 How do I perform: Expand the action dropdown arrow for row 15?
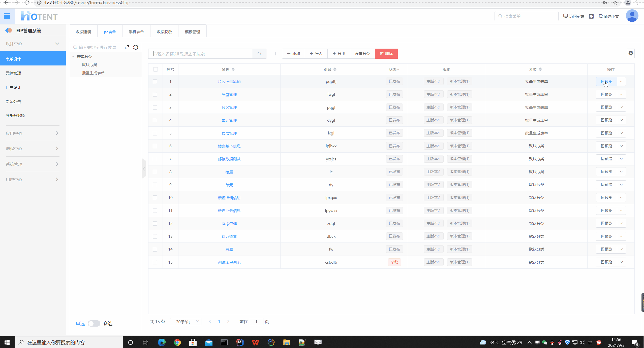621,262
